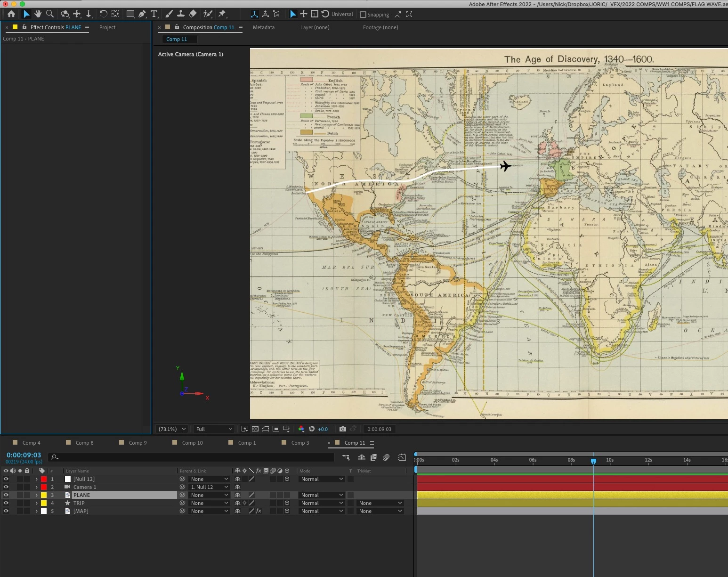Screen dimensions: 728x577
Task: Select the Clone Stamp tool
Action: tap(181, 14)
